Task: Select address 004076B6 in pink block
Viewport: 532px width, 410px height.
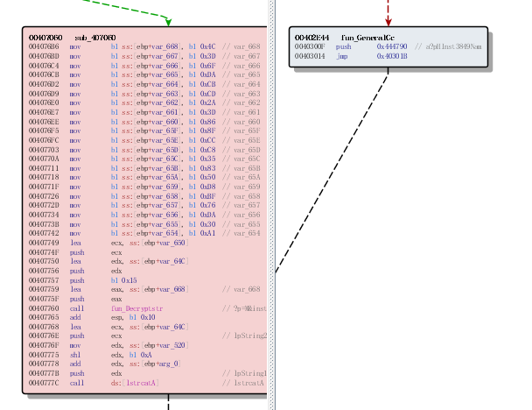Action: pyautogui.click(x=44, y=46)
